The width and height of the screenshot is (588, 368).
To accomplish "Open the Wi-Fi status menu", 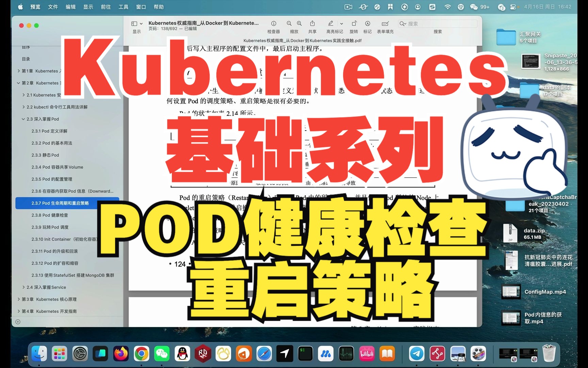I will point(447,7).
